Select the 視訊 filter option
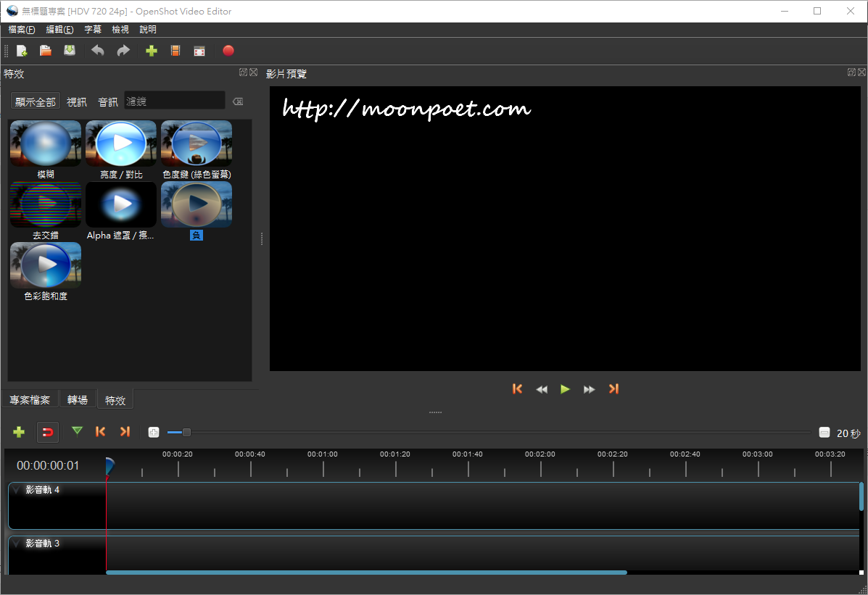Screen dimensions: 868x595 coord(77,102)
